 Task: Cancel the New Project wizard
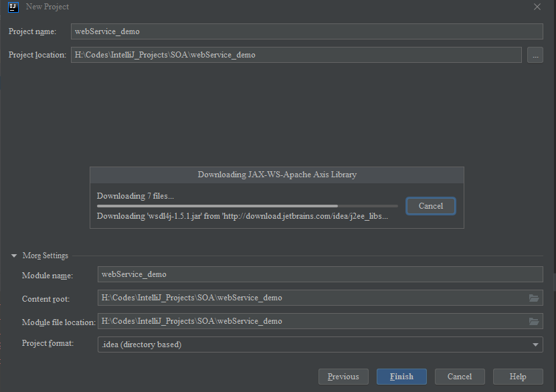click(460, 377)
